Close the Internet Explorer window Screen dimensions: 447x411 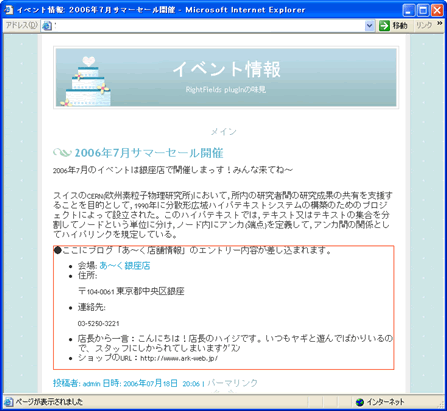[x=437, y=10]
